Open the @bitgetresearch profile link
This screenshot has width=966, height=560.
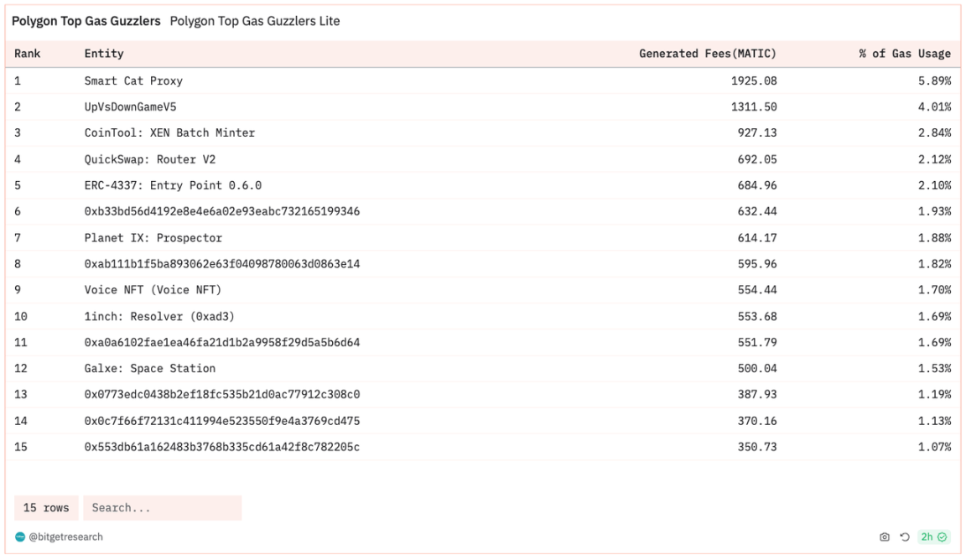click(x=65, y=537)
